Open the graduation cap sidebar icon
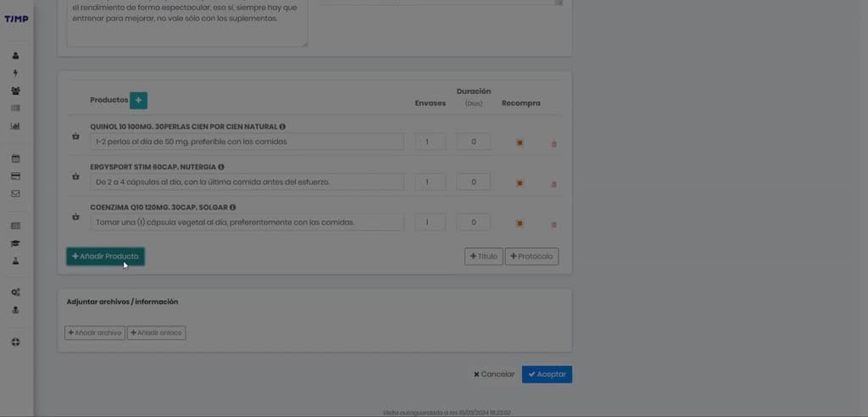This screenshot has width=868, height=417. [x=15, y=243]
